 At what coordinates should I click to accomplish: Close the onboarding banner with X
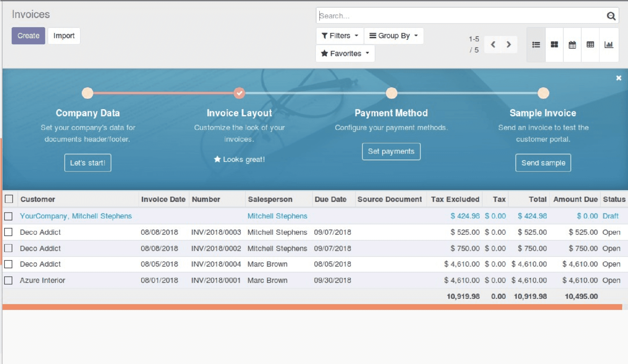click(619, 78)
